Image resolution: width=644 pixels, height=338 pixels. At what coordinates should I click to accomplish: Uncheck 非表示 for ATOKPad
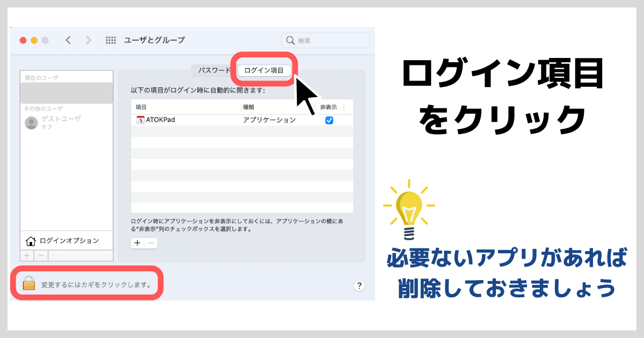click(329, 120)
